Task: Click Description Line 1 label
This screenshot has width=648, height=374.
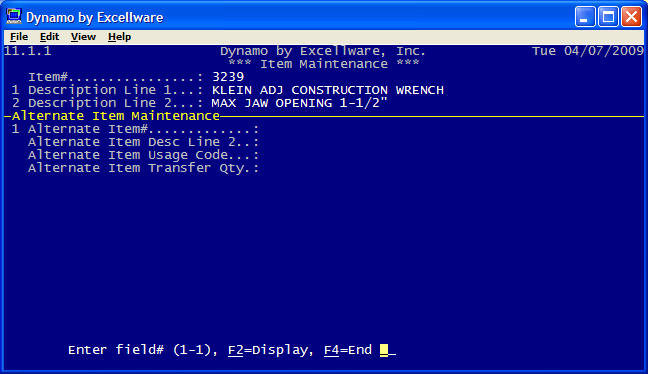Action: point(116,90)
